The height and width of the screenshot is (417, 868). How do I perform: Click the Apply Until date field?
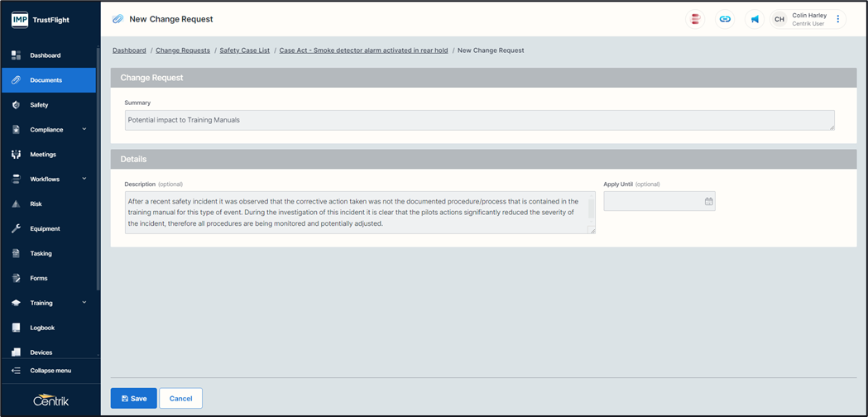point(659,202)
